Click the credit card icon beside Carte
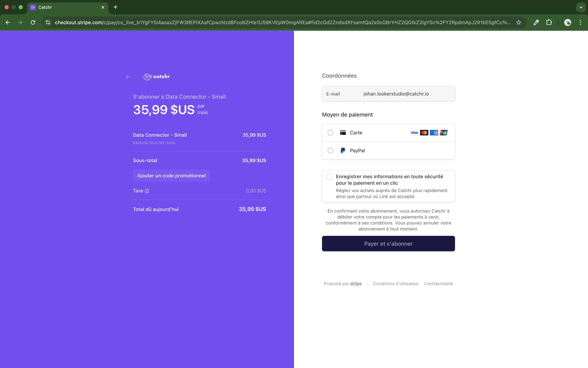 (x=343, y=133)
